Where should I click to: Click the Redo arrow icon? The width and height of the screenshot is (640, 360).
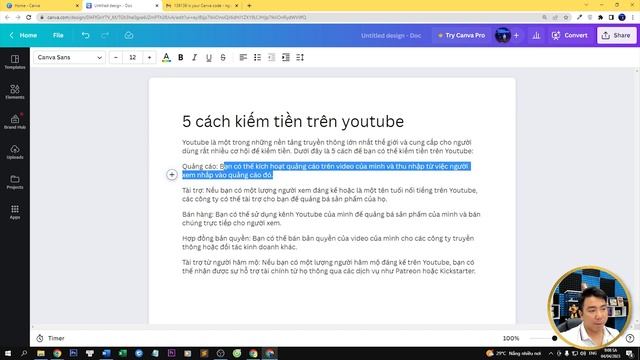click(x=105, y=36)
